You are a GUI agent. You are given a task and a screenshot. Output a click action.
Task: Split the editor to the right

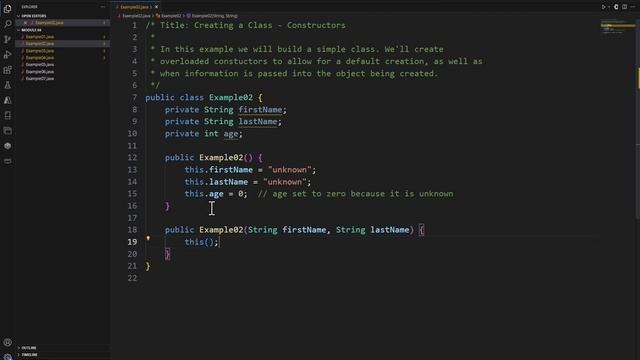click(x=624, y=7)
